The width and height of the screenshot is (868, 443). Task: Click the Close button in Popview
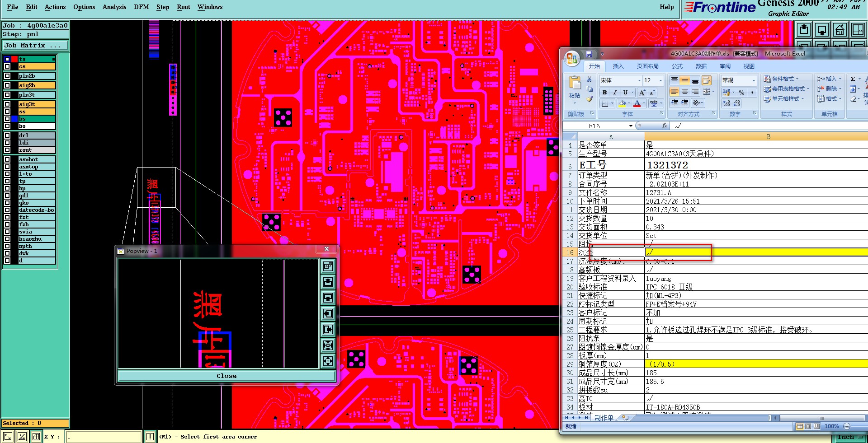pyautogui.click(x=226, y=376)
